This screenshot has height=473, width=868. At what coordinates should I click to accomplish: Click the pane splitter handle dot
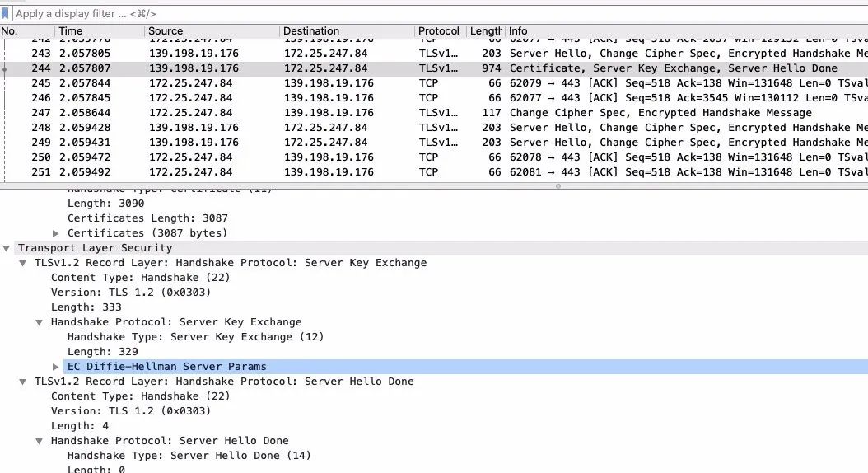[x=558, y=186]
